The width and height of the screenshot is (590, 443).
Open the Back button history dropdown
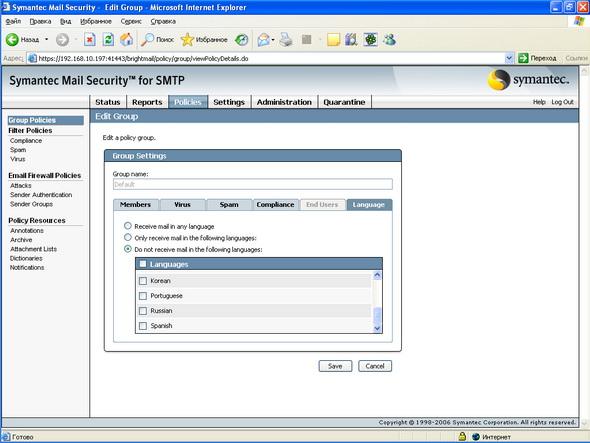click(x=47, y=39)
